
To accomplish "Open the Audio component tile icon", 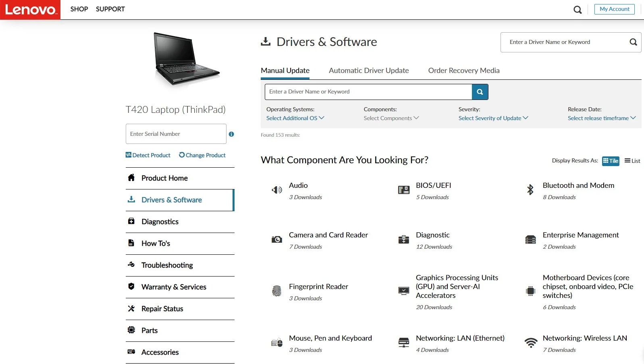I will click(x=277, y=190).
